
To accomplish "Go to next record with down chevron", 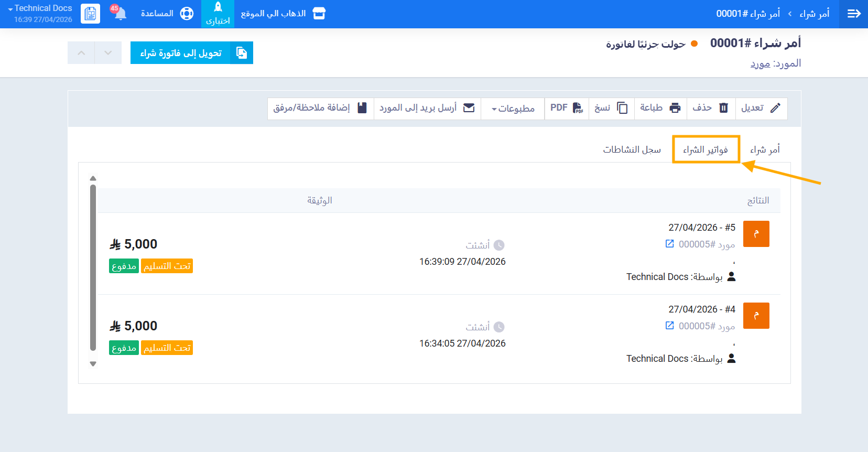I will pyautogui.click(x=108, y=53).
